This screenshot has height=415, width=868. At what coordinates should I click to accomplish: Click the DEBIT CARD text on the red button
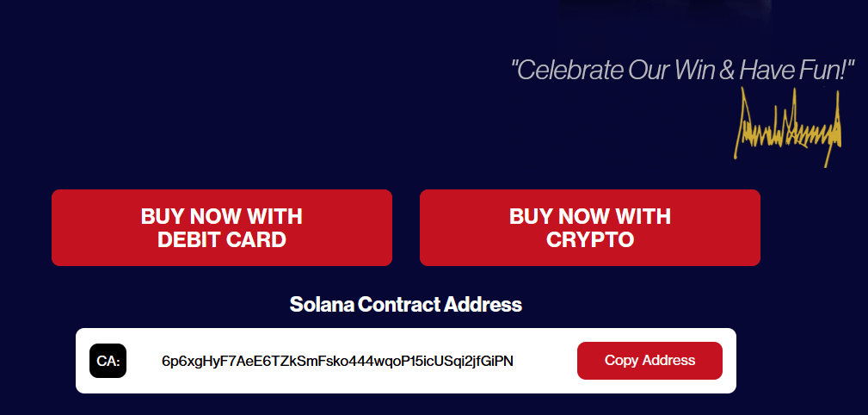coord(222,240)
